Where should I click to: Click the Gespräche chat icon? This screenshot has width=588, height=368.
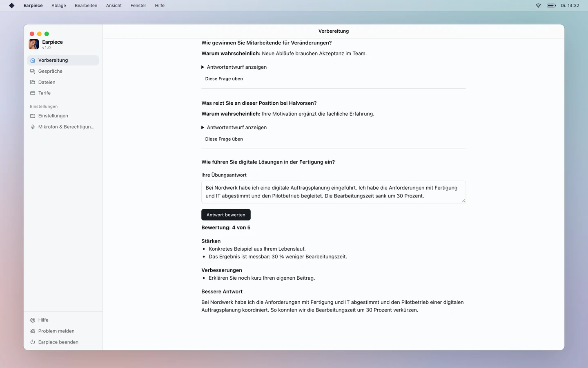(x=33, y=71)
